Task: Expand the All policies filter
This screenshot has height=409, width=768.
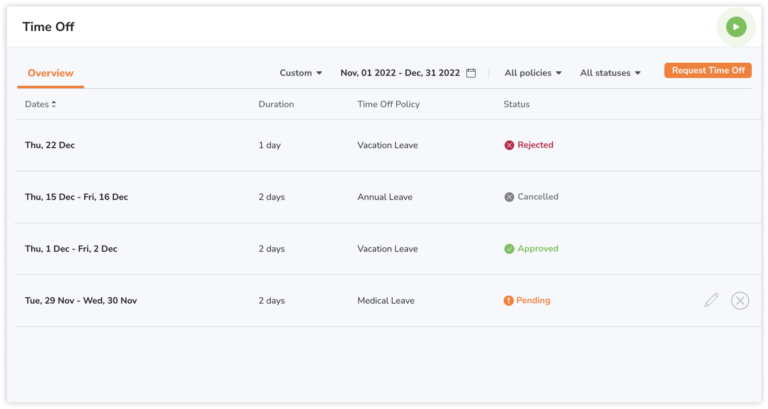Action: (533, 73)
